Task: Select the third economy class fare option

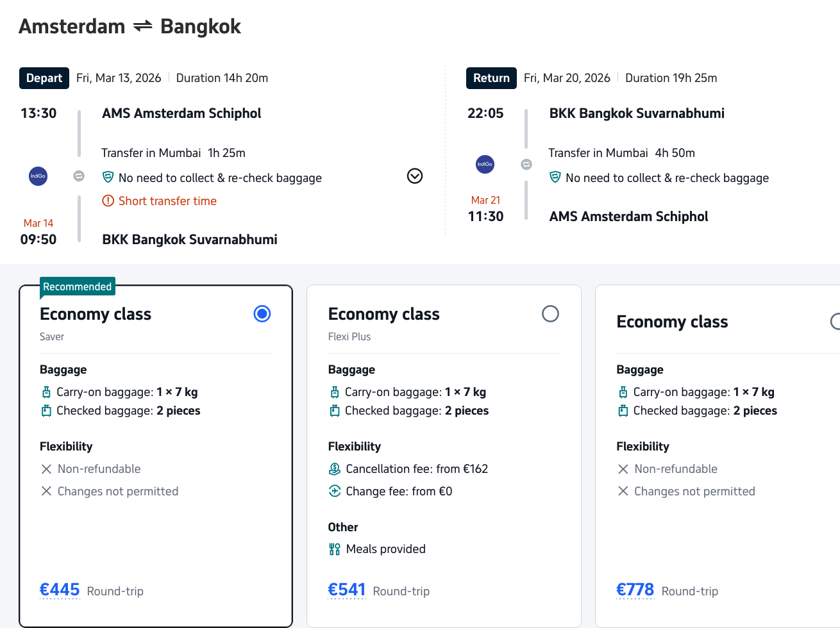Action: (835, 321)
